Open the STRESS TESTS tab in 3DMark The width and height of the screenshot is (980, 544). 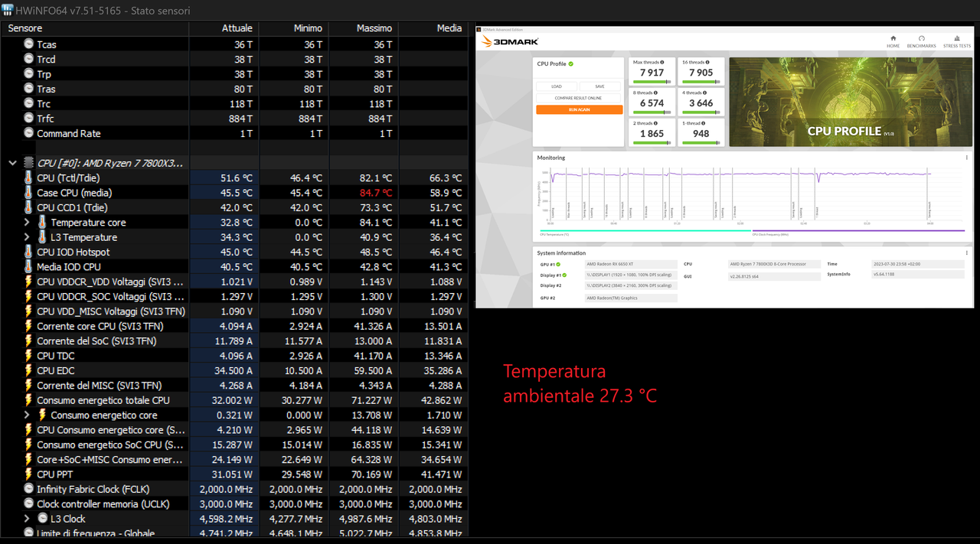click(957, 41)
